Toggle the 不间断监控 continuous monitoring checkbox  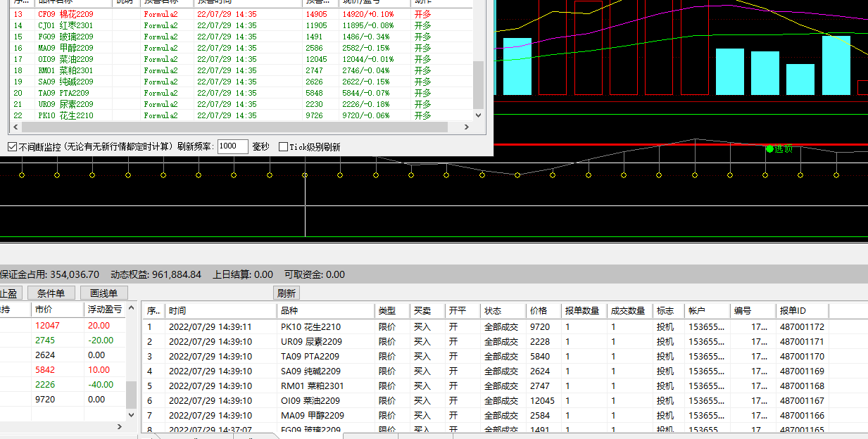click(12, 147)
